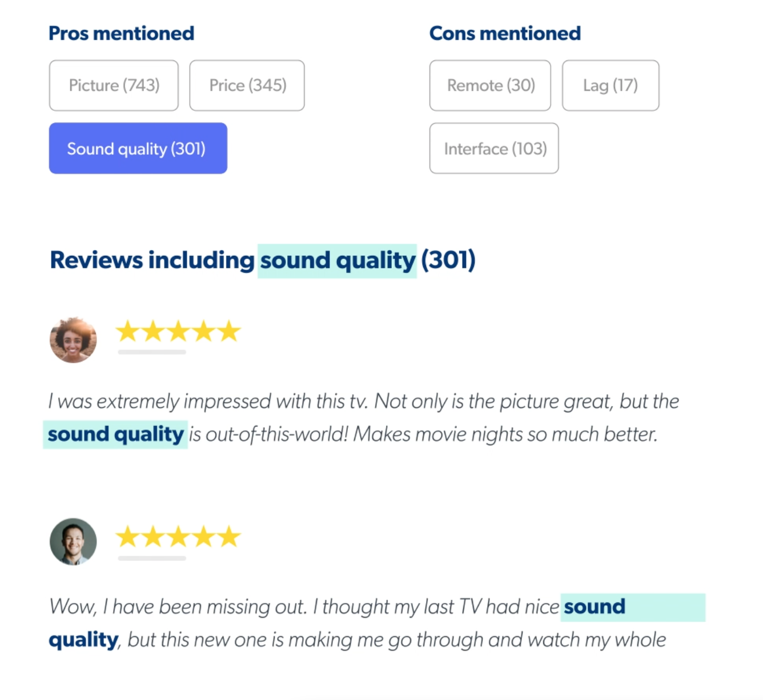Click the second reviewer's avatar picture
Image resolution: width=763 pixels, height=700 pixels.
73,541
